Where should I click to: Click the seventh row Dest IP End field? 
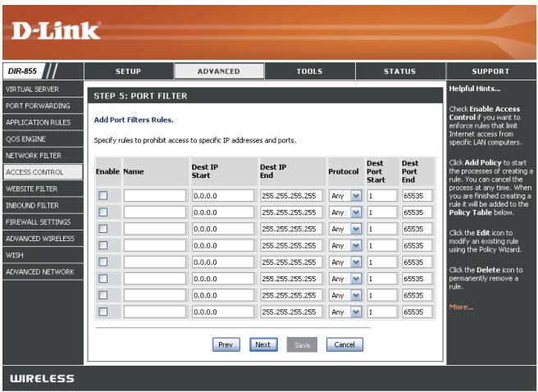coord(291,295)
